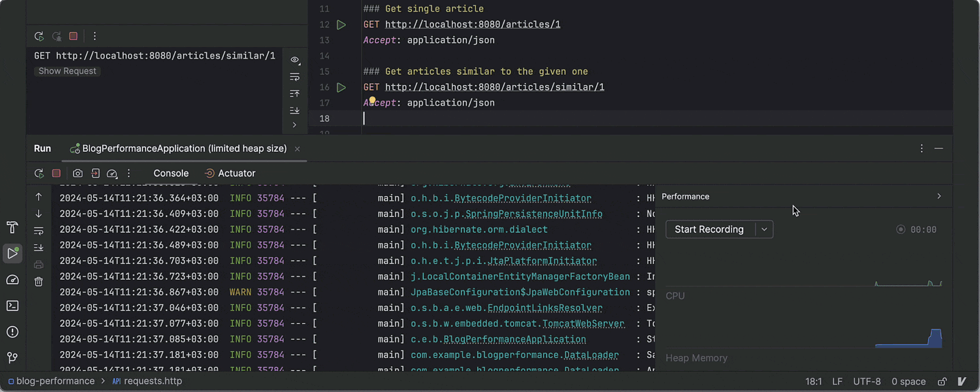Open the Problems tool window icon
The height and width of the screenshot is (392, 980).
tap(12, 331)
